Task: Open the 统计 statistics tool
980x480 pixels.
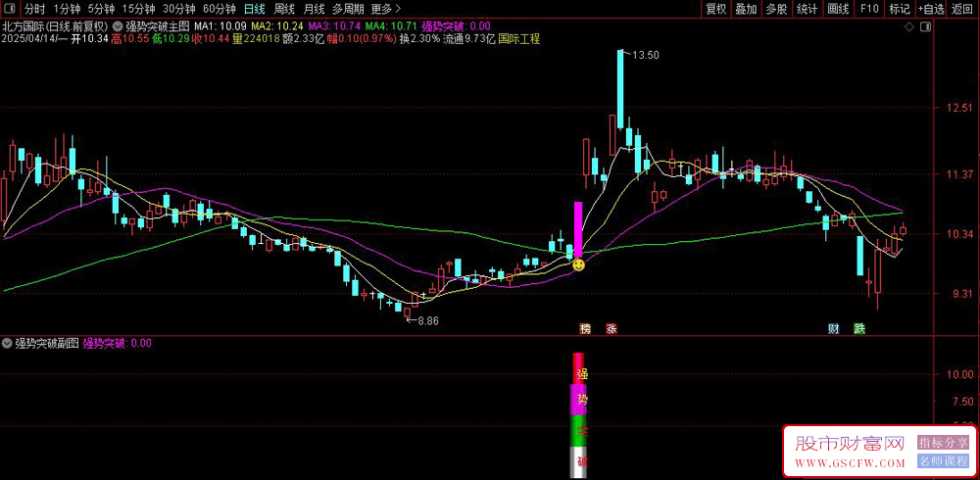Action: 807,9
